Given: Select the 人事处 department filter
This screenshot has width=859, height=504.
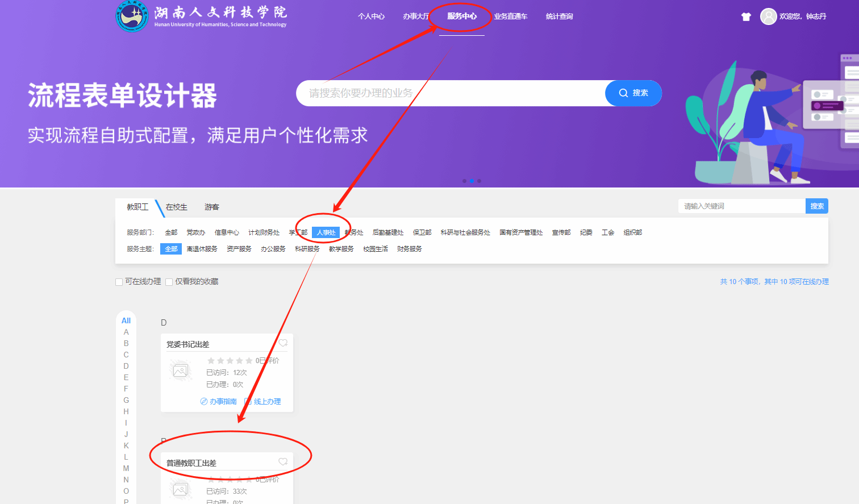Looking at the screenshot, I should [x=326, y=232].
